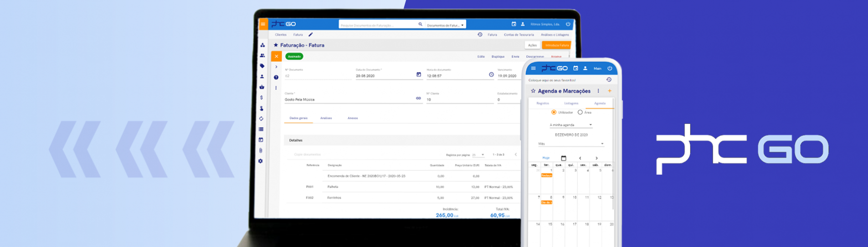Switch to the Análises tab
The height and width of the screenshot is (247, 868).
point(326,118)
